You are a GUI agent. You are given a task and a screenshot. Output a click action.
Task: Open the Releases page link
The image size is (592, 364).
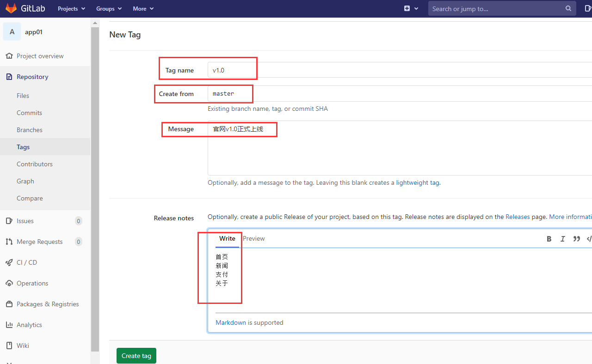[x=518, y=217]
